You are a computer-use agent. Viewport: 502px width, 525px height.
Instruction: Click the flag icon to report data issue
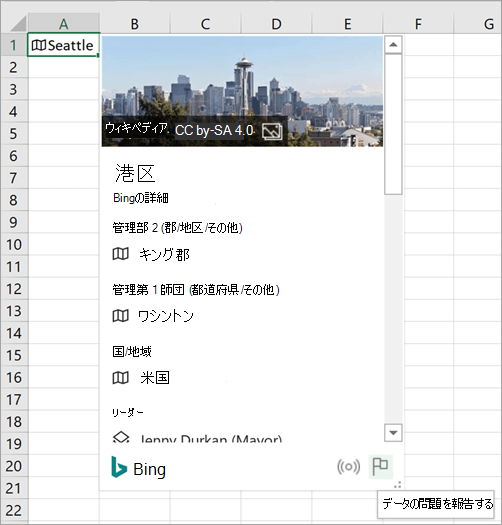coord(380,466)
